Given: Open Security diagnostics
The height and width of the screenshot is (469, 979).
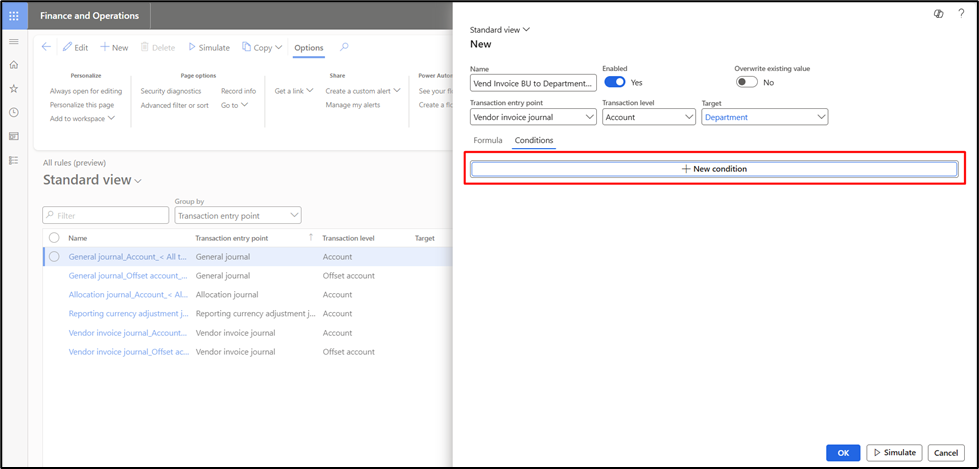Looking at the screenshot, I should coord(170,91).
